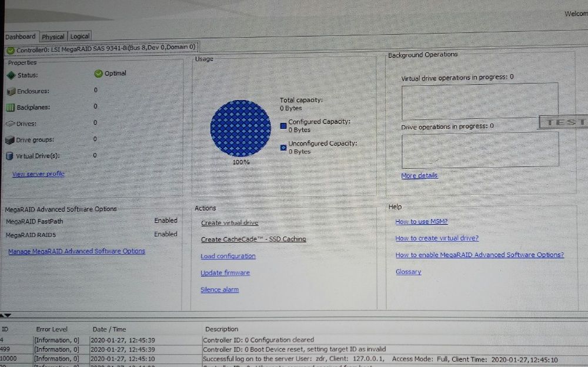
Task: Click the drive operations list box
Action: coord(480,150)
